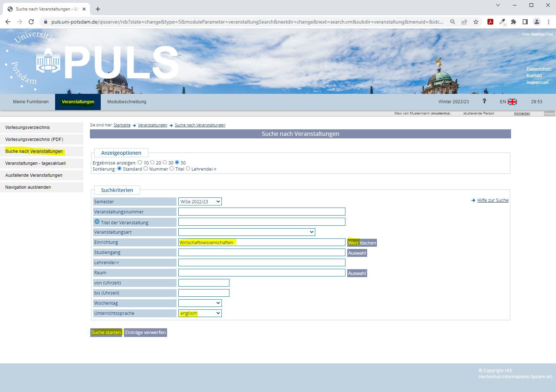Image resolution: width=556 pixels, height=392 pixels.
Task: Select 10 results per page
Action: click(x=140, y=163)
